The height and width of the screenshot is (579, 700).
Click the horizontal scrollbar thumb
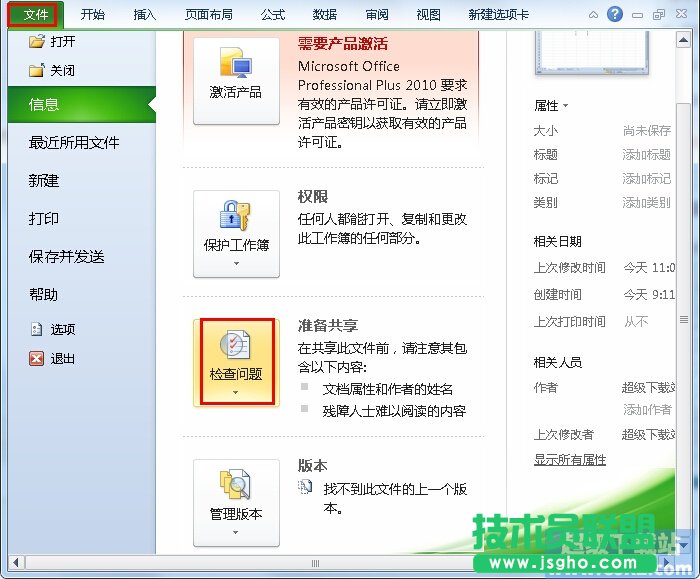pos(315,563)
